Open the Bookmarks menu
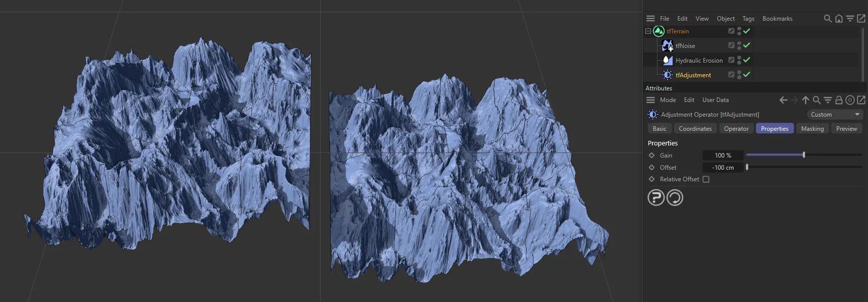The width and height of the screenshot is (868, 302). (x=777, y=19)
